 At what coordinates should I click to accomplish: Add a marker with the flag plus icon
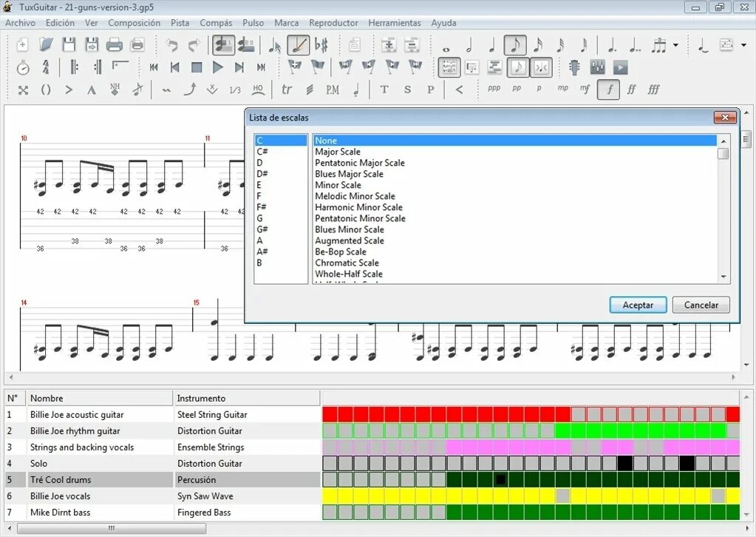[x=295, y=67]
